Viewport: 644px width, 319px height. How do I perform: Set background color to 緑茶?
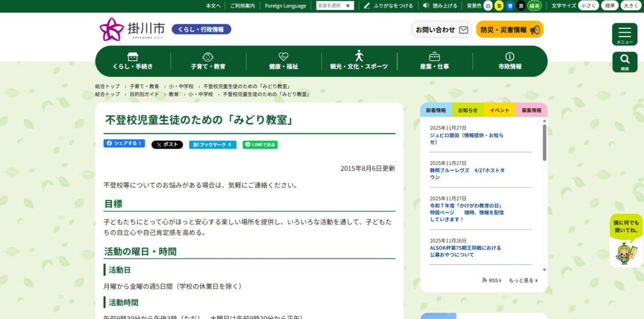click(535, 6)
